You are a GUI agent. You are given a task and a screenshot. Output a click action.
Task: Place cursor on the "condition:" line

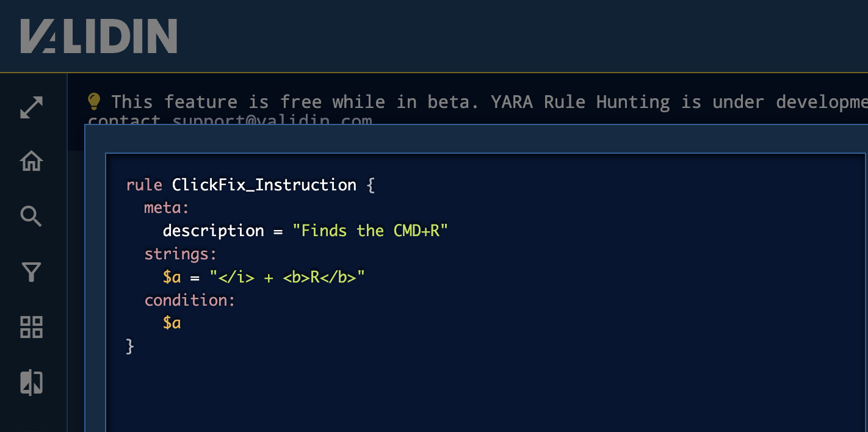[x=189, y=300]
